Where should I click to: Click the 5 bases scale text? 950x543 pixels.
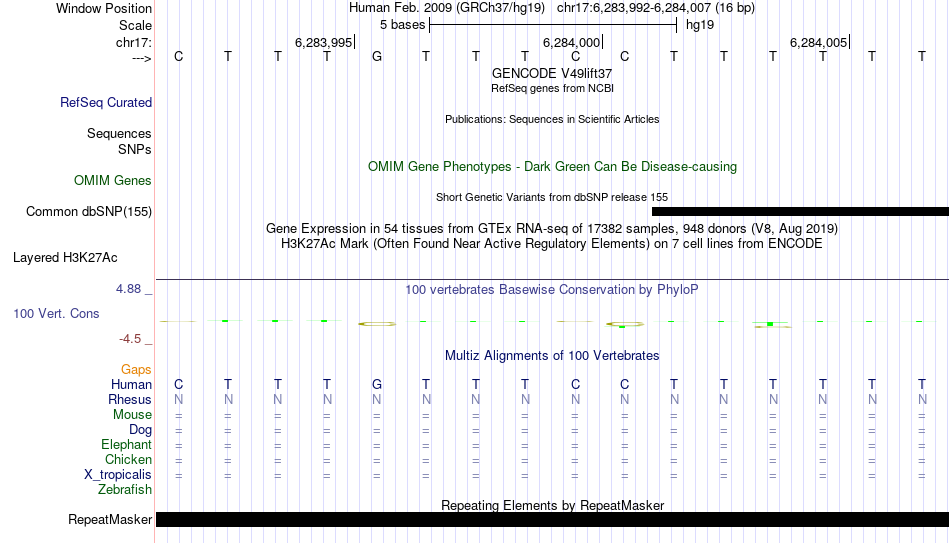402,25
